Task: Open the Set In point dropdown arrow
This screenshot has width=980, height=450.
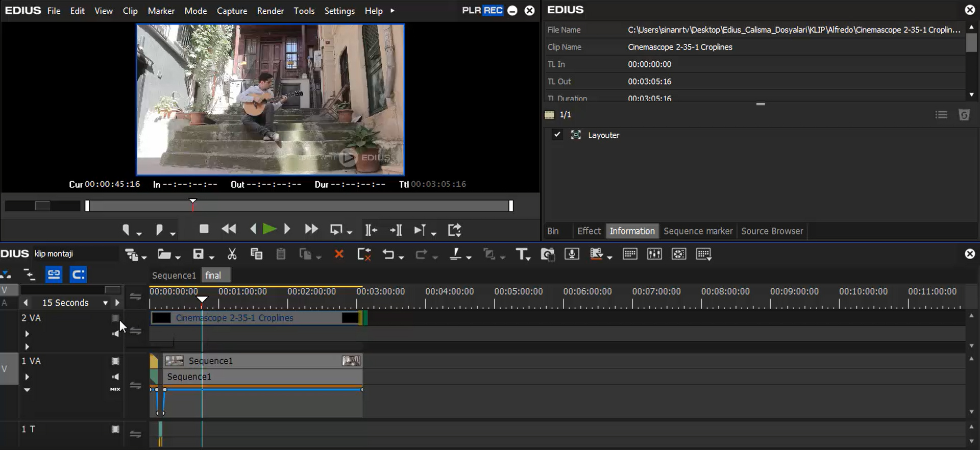Action: pyautogui.click(x=139, y=234)
